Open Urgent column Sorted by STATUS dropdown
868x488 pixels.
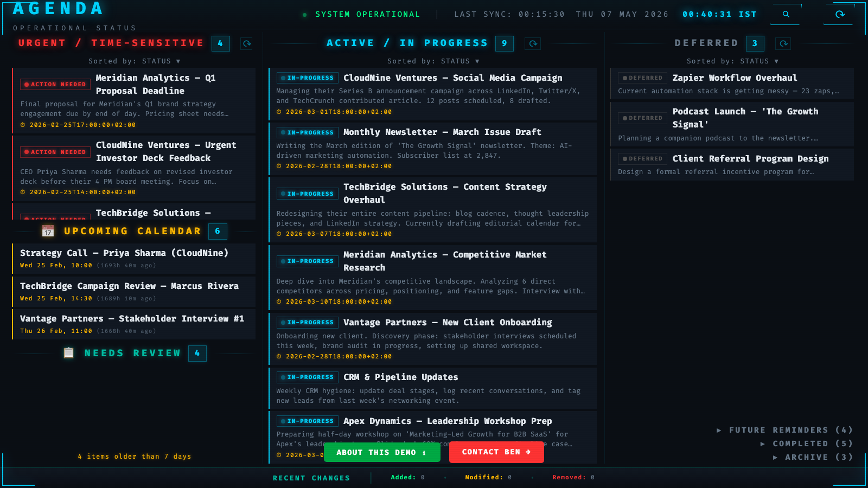pos(135,61)
